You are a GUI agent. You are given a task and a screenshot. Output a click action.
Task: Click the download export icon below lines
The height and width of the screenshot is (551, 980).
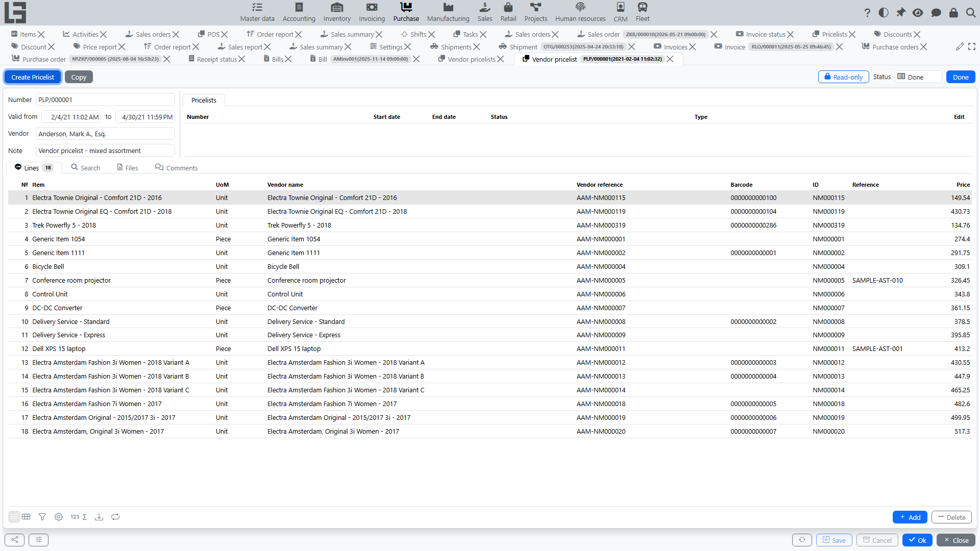[x=99, y=517]
